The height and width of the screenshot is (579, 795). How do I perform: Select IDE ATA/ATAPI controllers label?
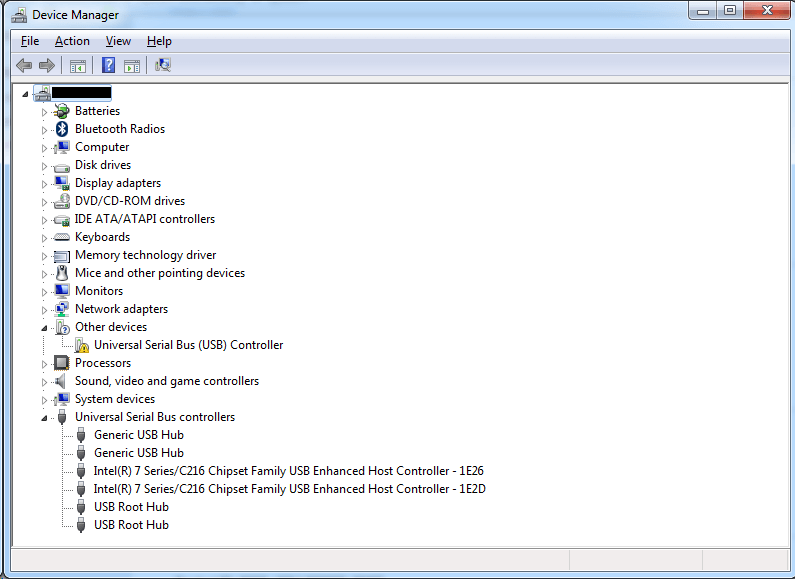click(144, 219)
